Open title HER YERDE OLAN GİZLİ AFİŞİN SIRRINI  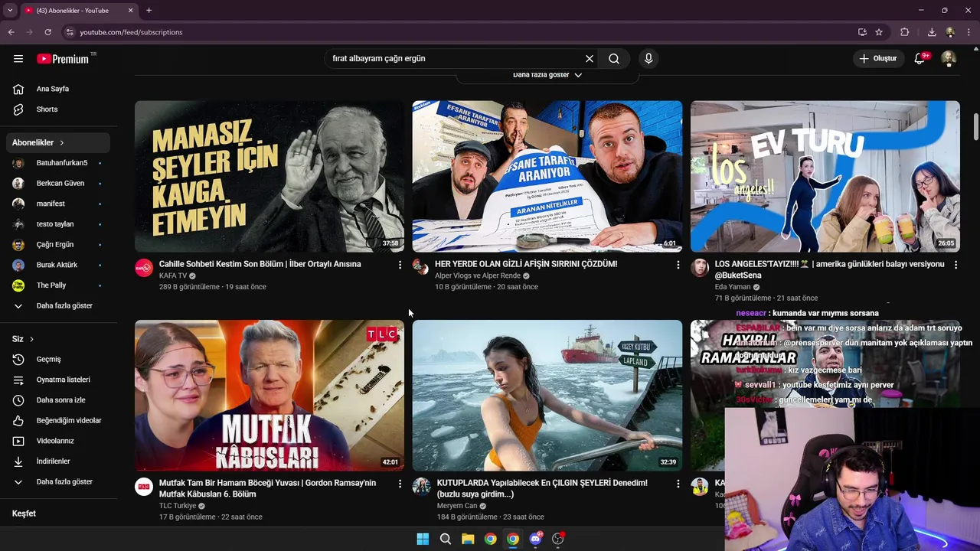click(x=526, y=264)
